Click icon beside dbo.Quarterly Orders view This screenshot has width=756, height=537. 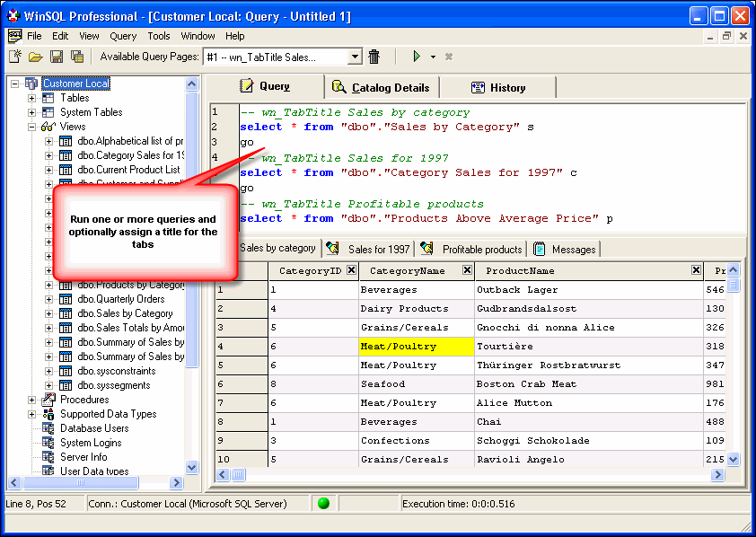pos(66,299)
